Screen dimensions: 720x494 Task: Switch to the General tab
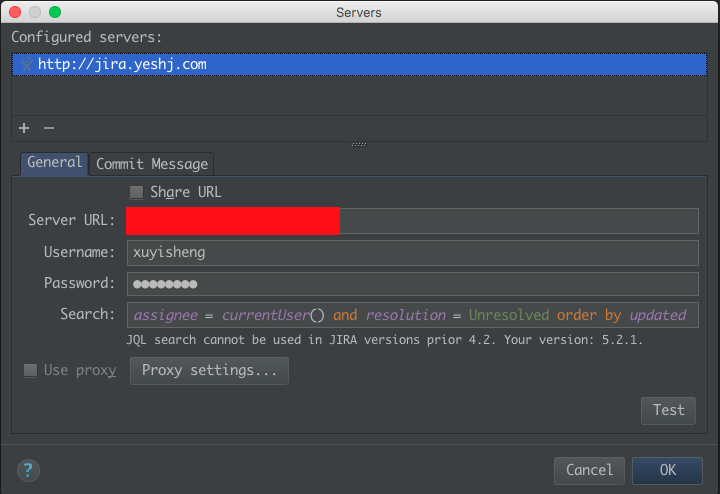(54, 163)
